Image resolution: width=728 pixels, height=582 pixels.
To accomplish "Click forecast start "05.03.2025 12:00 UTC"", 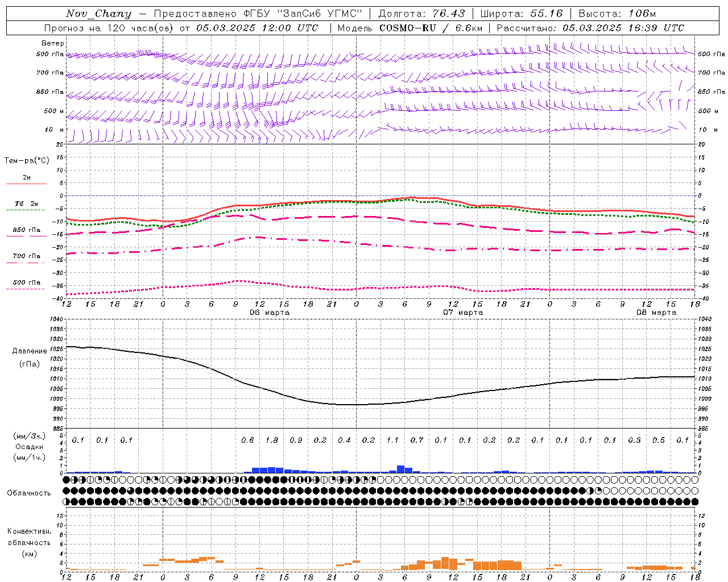I will click(257, 28).
